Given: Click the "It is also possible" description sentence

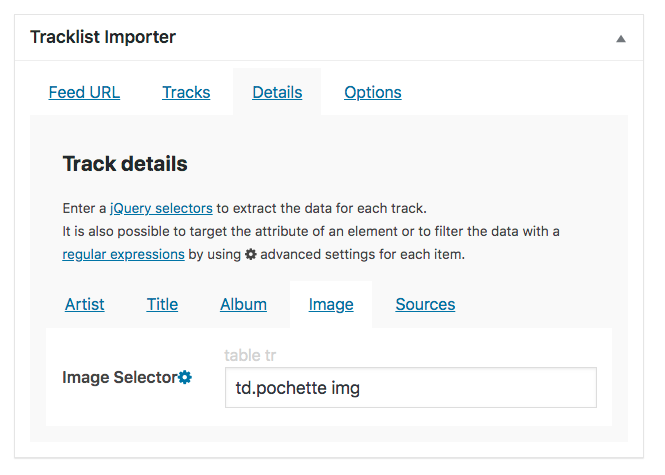Looking at the screenshot, I should (x=310, y=231).
